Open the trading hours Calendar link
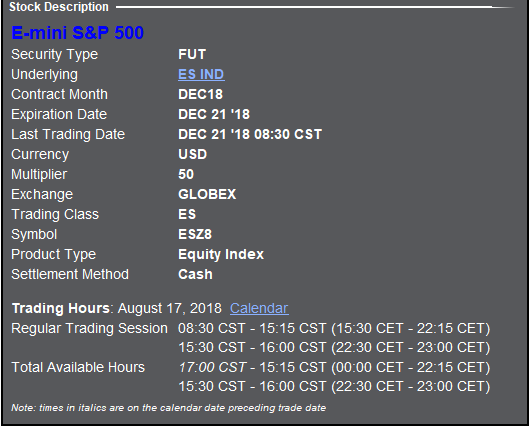The height and width of the screenshot is (426, 531). 259,308
